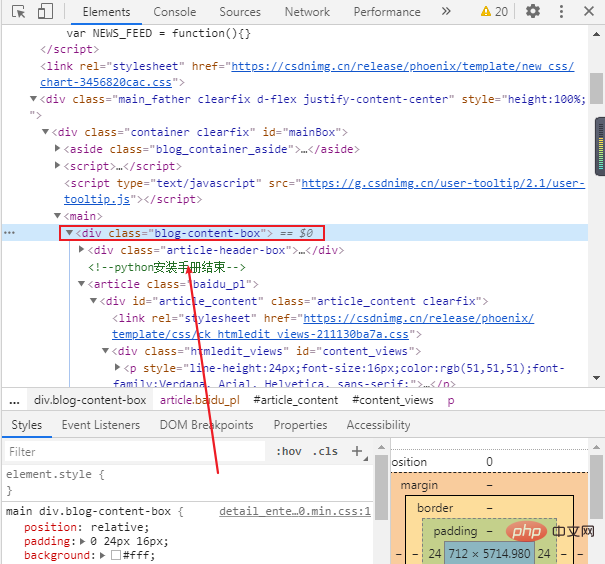Add new style rule with plus icon

[x=357, y=451]
